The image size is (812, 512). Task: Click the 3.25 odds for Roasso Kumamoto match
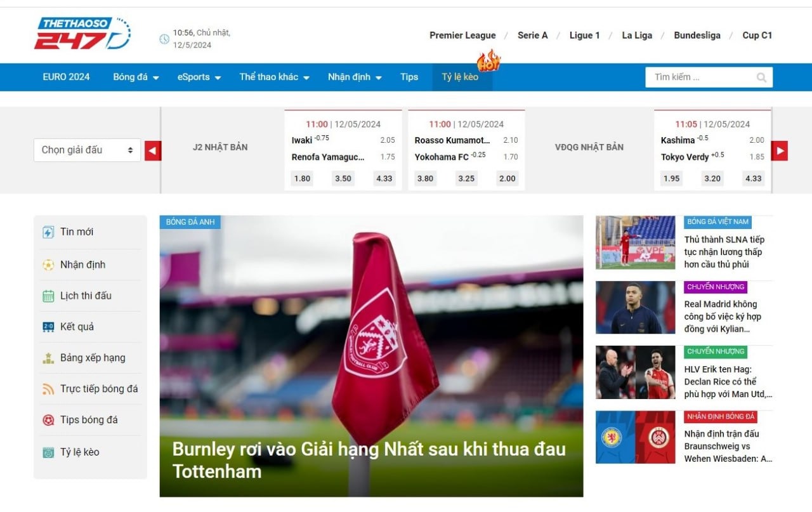pos(466,178)
